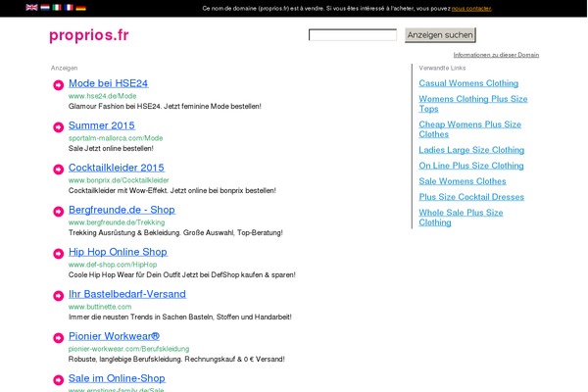Click the www.def-shop.com/HipHop URL
This screenshot has height=392, width=588.
(113, 265)
